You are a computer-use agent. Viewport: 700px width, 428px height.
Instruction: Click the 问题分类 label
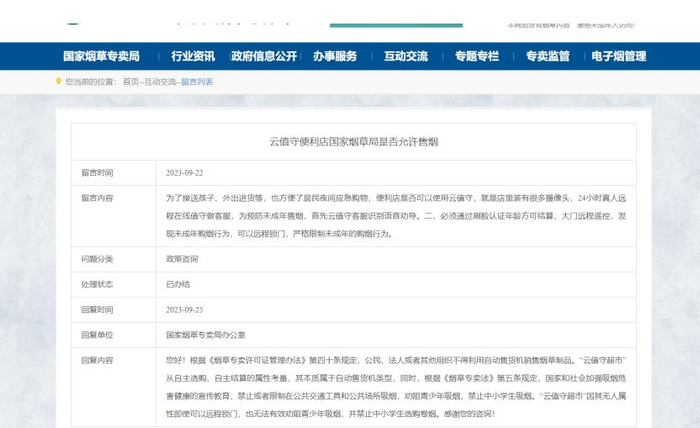coord(97,259)
